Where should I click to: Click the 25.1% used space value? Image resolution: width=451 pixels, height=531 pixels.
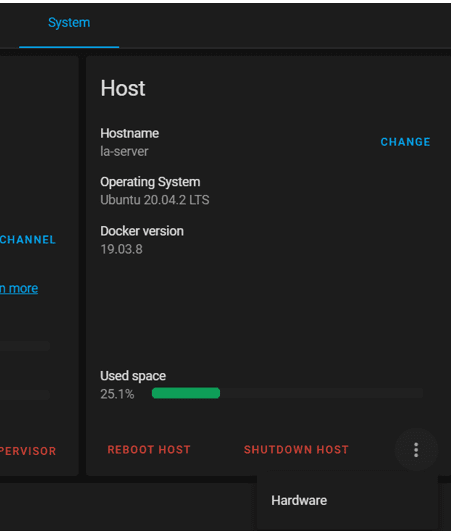(x=117, y=394)
